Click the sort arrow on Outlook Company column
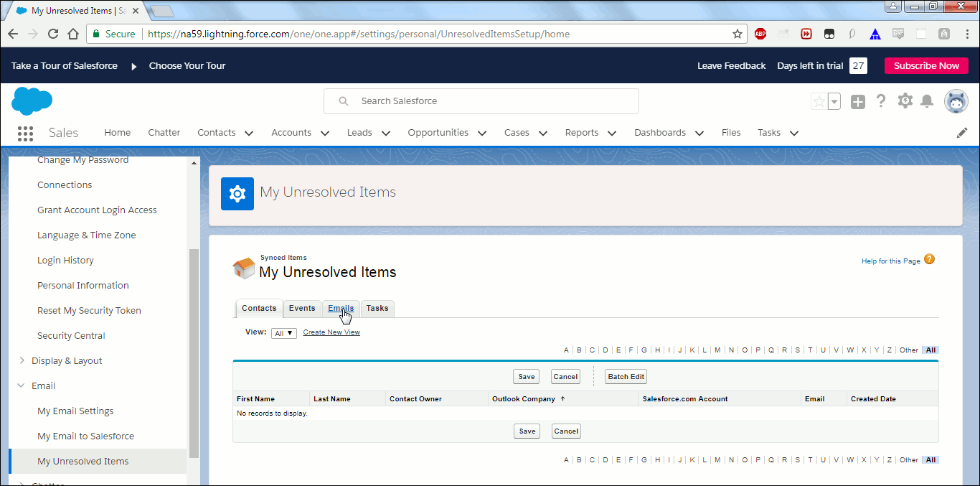Screen dimensions: 980x486 click(562, 398)
